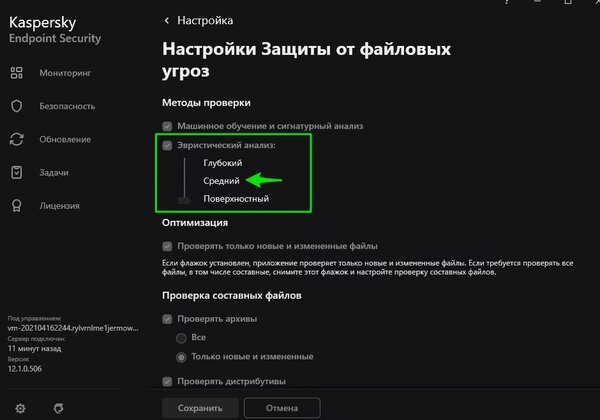600x420 pixels.
Task: Open the Мониторинг section
Action: [65, 73]
